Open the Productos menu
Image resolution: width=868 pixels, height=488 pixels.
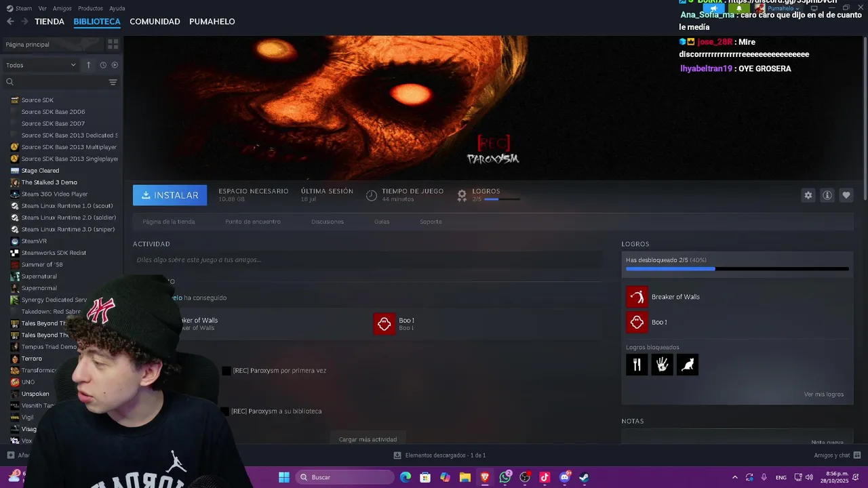tap(90, 8)
